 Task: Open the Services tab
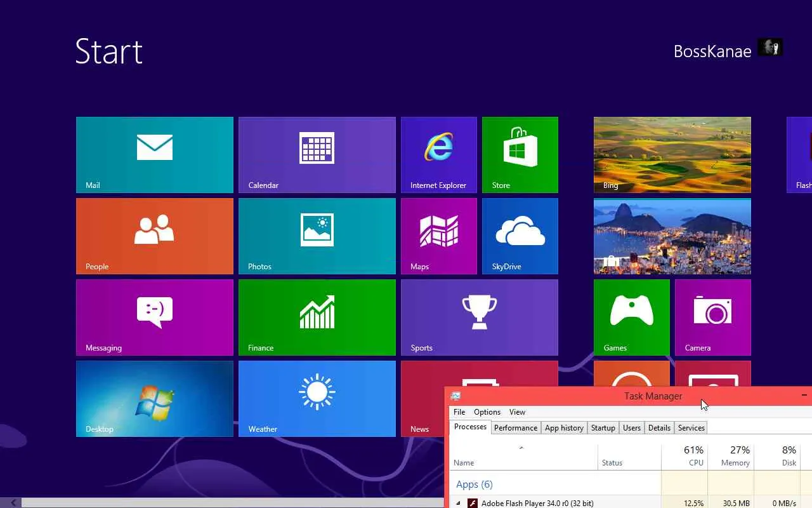pyautogui.click(x=691, y=428)
